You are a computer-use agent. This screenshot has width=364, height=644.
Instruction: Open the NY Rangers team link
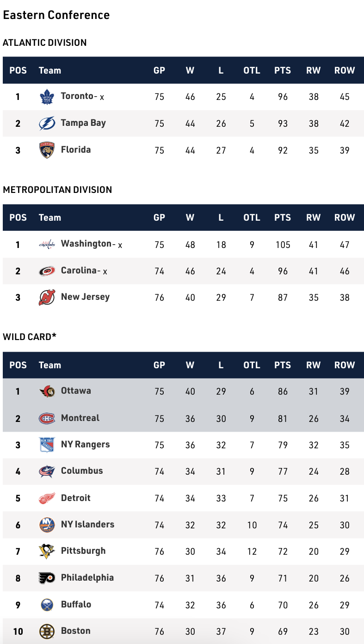pyautogui.click(x=85, y=445)
